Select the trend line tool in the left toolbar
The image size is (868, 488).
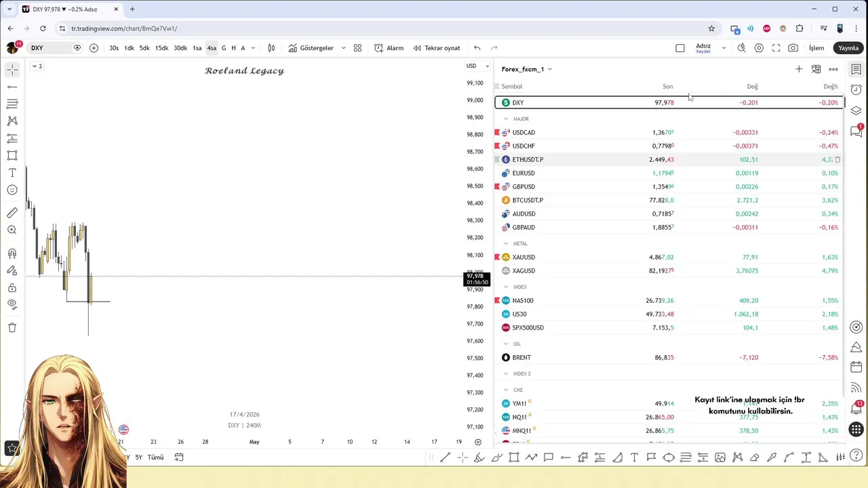click(x=12, y=87)
